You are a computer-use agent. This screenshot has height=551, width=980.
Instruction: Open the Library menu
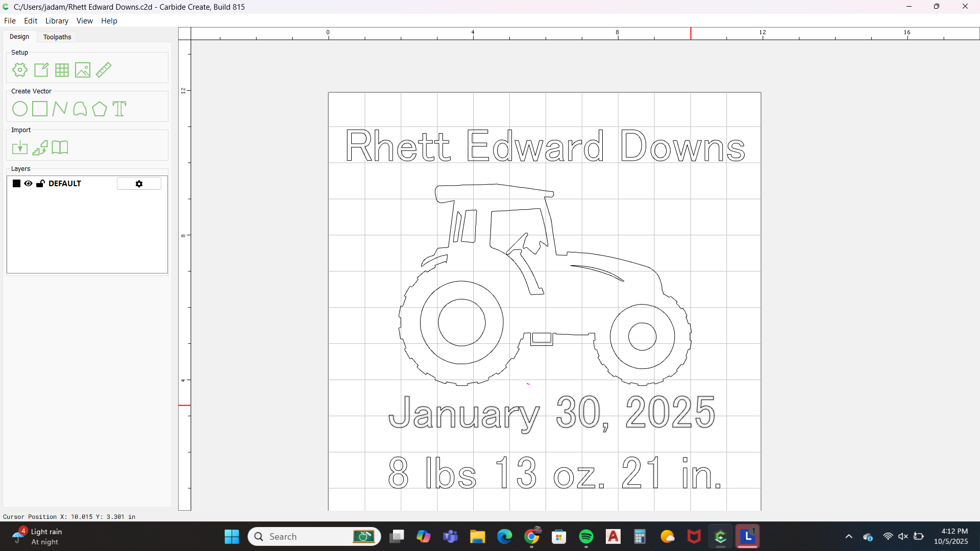point(57,21)
